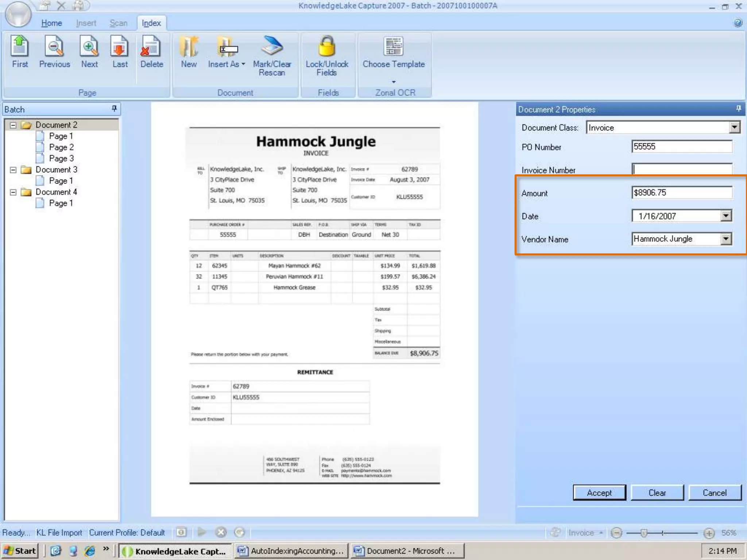Click the Invoice Number input field
This screenshot has width=747, height=560.
coord(681,169)
